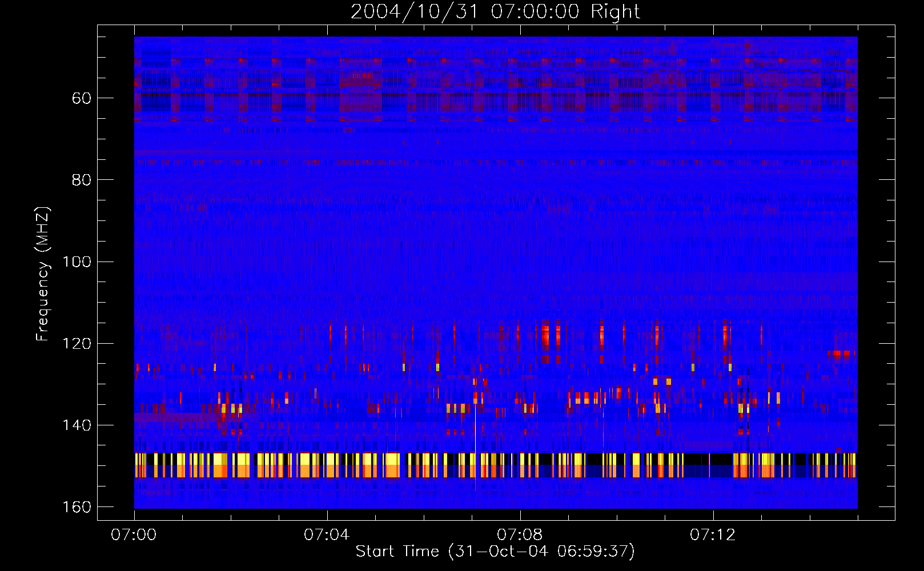
Task: Click the 120 frequency tick label
Action: click(77, 343)
